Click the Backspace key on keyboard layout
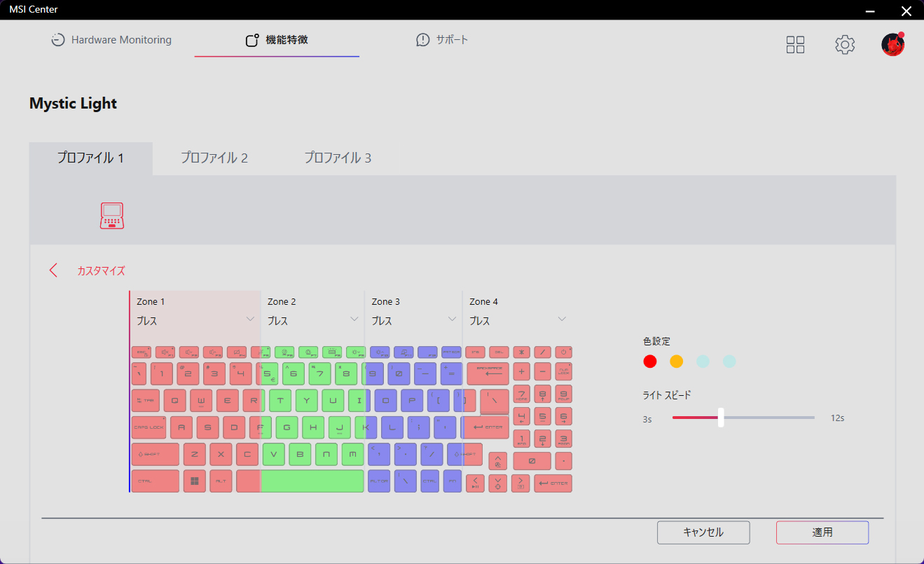The image size is (924, 564). click(488, 373)
